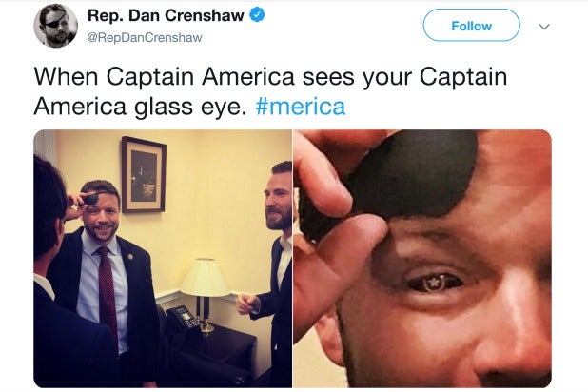Click the table lamp in the left photo
This screenshot has width=588, height=392.
[x=205, y=294]
